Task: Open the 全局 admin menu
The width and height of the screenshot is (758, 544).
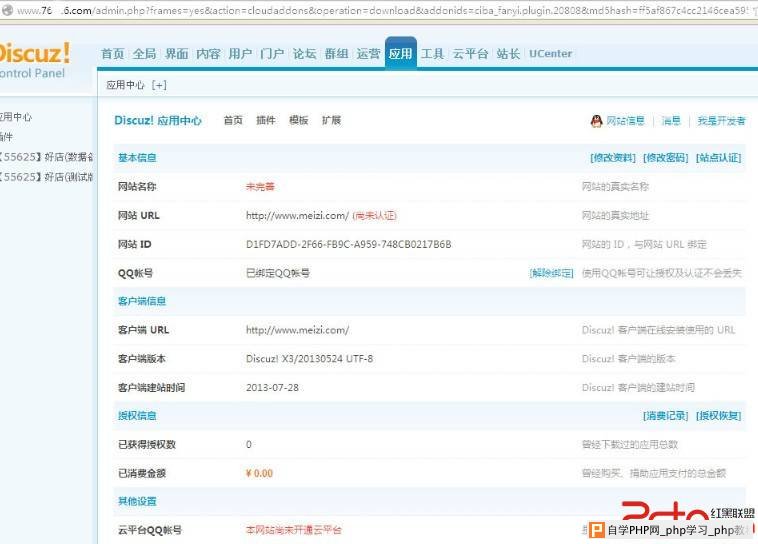Action: [144, 54]
